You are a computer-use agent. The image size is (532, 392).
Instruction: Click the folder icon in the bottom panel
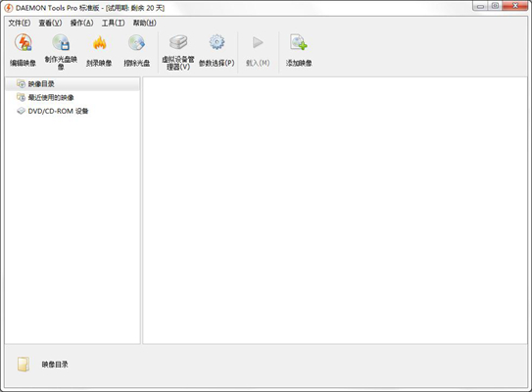[x=24, y=365]
